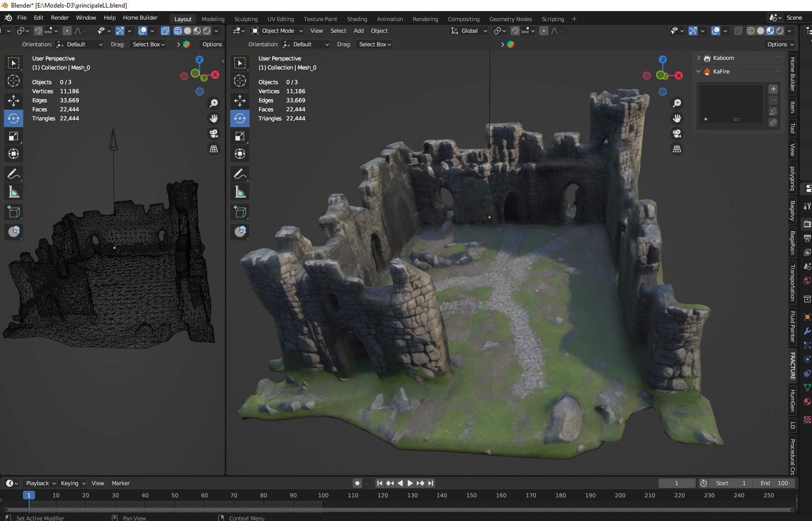The height and width of the screenshot is (521, 812).
Task: Select the Add Cube tool in left viewport
Action: 14,212
